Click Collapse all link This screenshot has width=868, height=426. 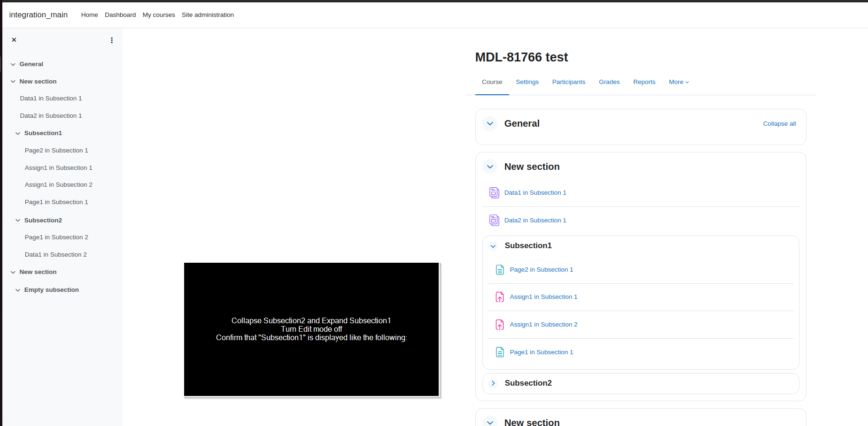[779, 124]
